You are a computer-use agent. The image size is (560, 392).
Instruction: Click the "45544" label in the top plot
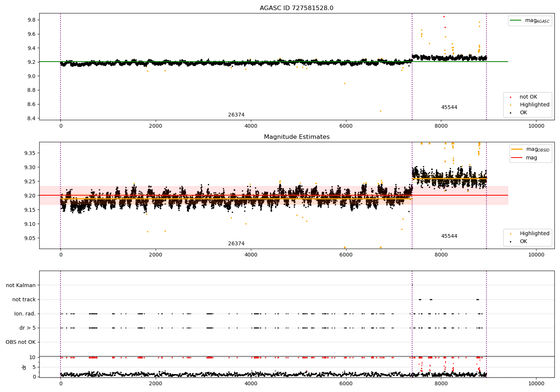point(449,108)
